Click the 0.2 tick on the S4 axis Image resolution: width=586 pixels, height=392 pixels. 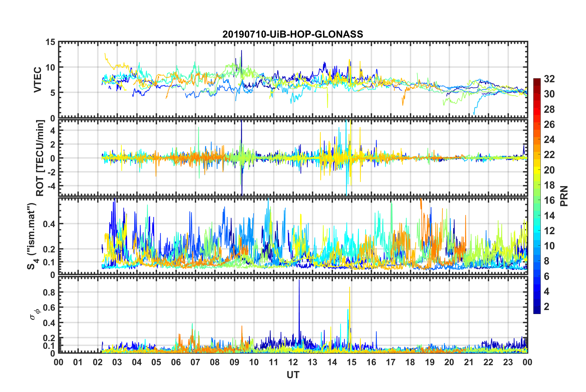49,249
